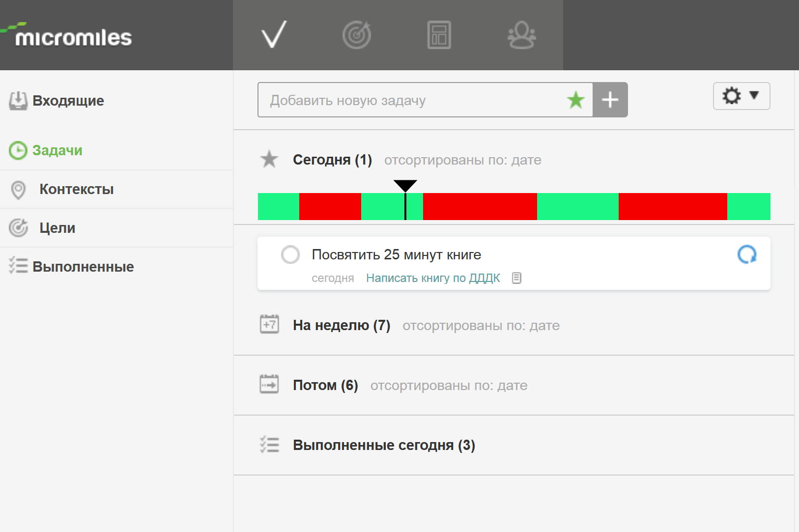Select 'Контексты' in the sidebar

click(76, 189)
